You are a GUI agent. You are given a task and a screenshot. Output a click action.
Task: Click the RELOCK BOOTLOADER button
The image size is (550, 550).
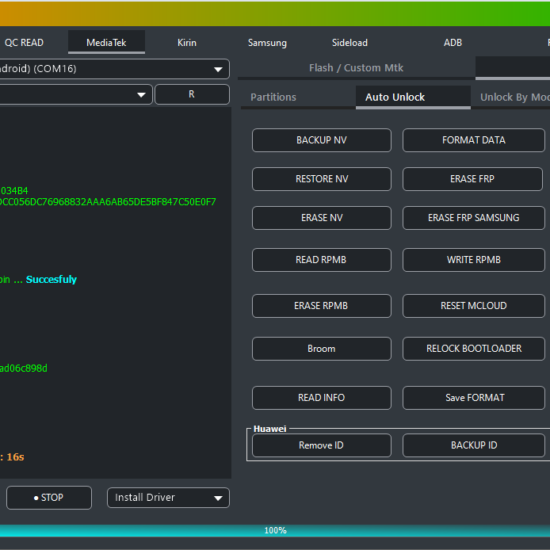[x=474, y=349]
